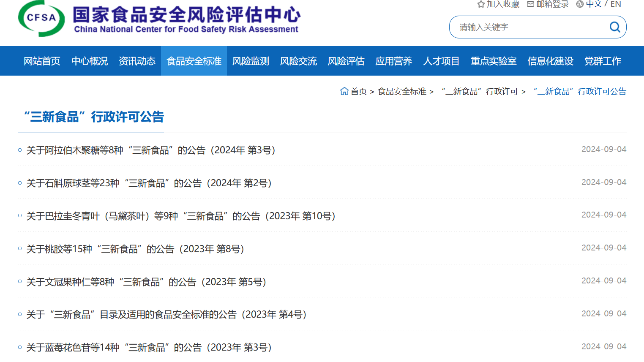Open the 网站首页 menu item
The height and width of the screenshot is (362, 644).
(x=42, y=61)
